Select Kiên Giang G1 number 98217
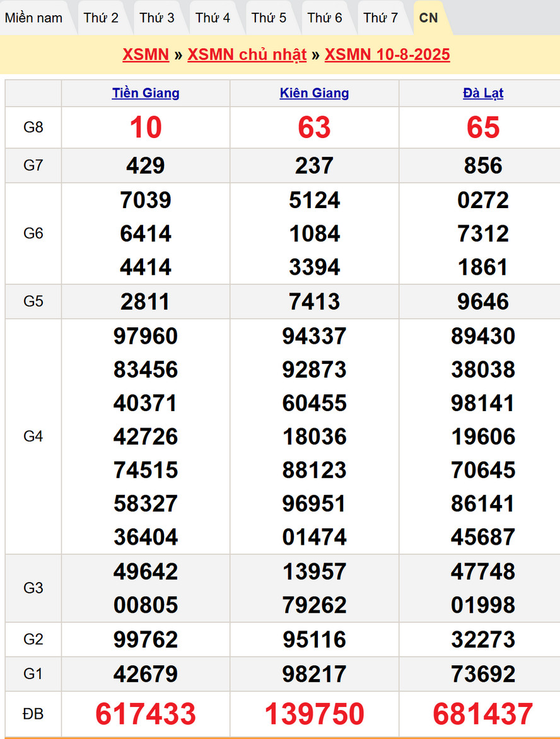560x739 pixels. click(314, 674)
